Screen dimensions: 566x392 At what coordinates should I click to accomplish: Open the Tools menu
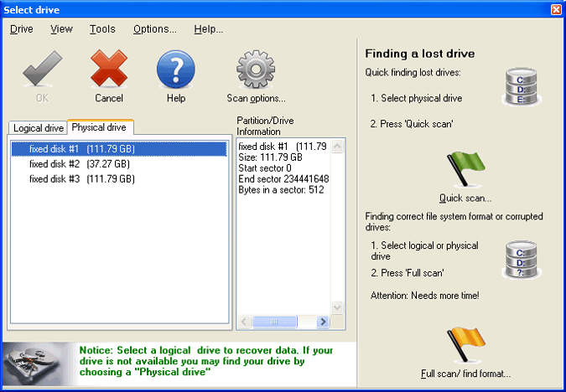[x=102, y=29]
